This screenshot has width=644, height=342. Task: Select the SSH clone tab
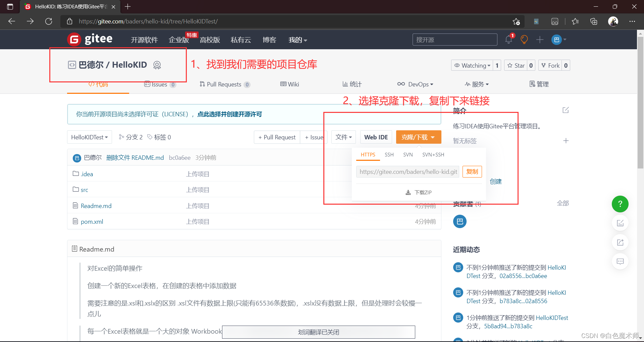(389, 155)
